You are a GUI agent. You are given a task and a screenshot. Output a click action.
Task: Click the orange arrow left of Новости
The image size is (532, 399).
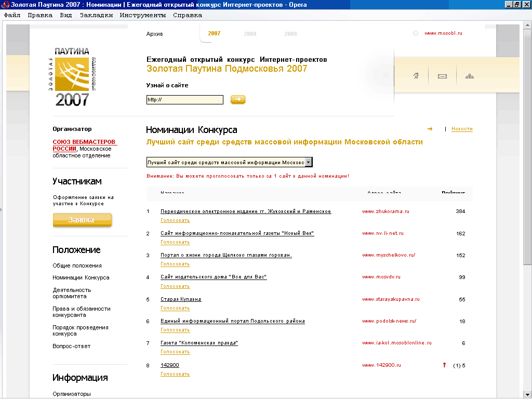click(x=430, y=129)
